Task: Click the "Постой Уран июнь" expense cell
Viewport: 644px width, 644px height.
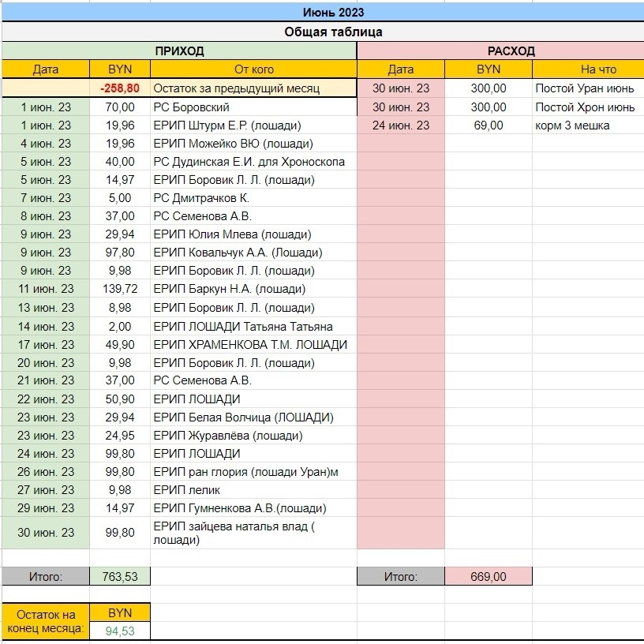Action: (584, 88)
